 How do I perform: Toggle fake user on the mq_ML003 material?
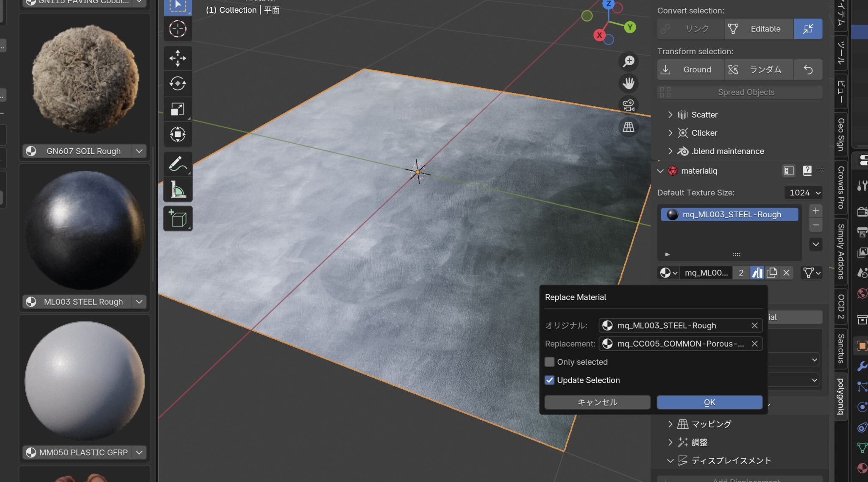tap(758, 272)
